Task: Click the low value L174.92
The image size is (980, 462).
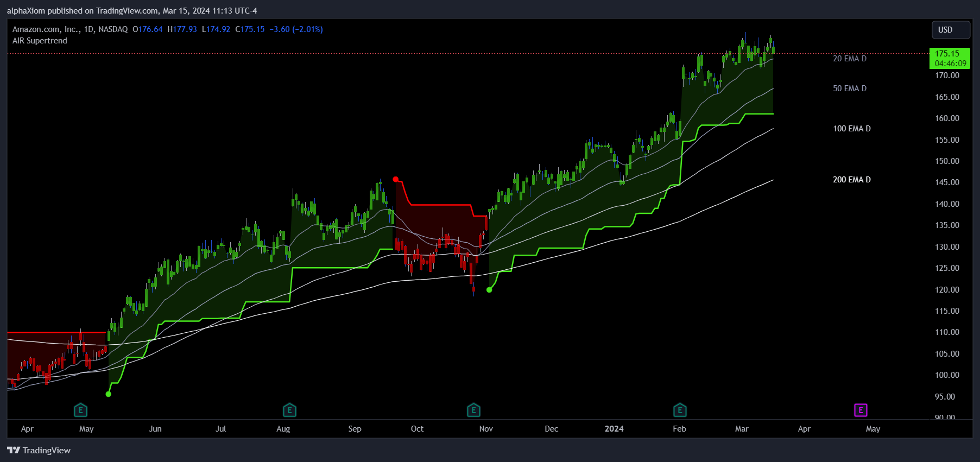Action: click(216, 29)
